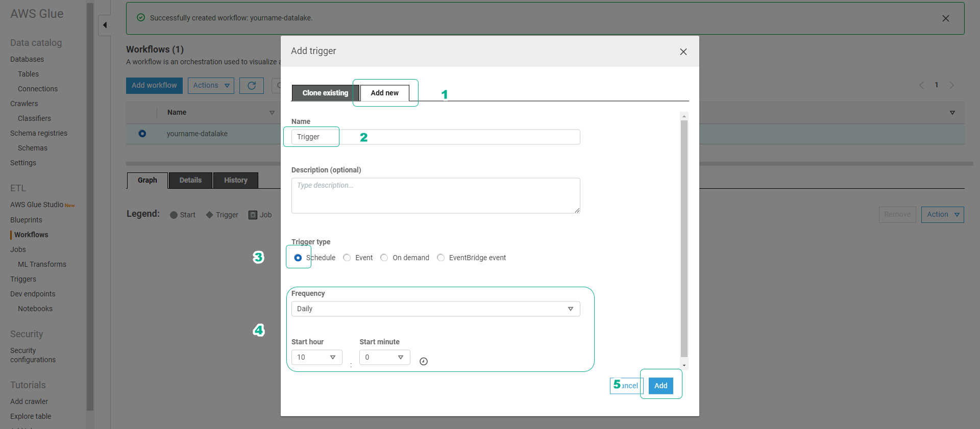
Task: Click the Description text area
Action: pos(435,196)
